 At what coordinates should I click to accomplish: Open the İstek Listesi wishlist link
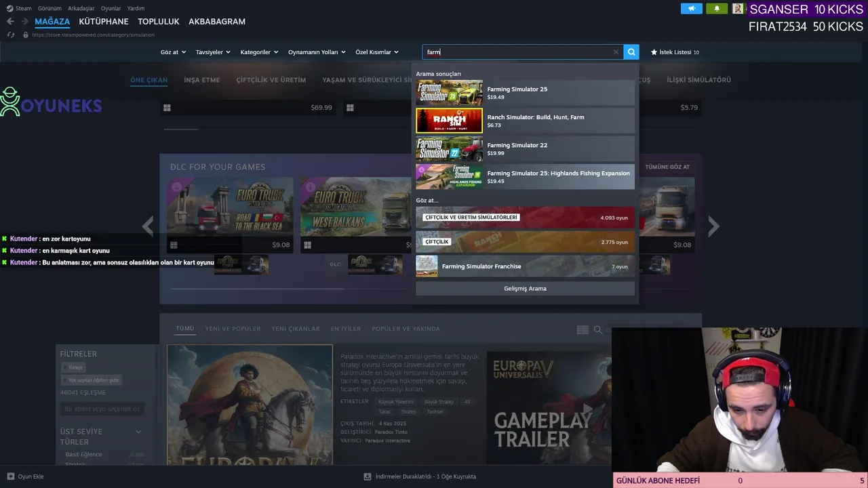675,52
